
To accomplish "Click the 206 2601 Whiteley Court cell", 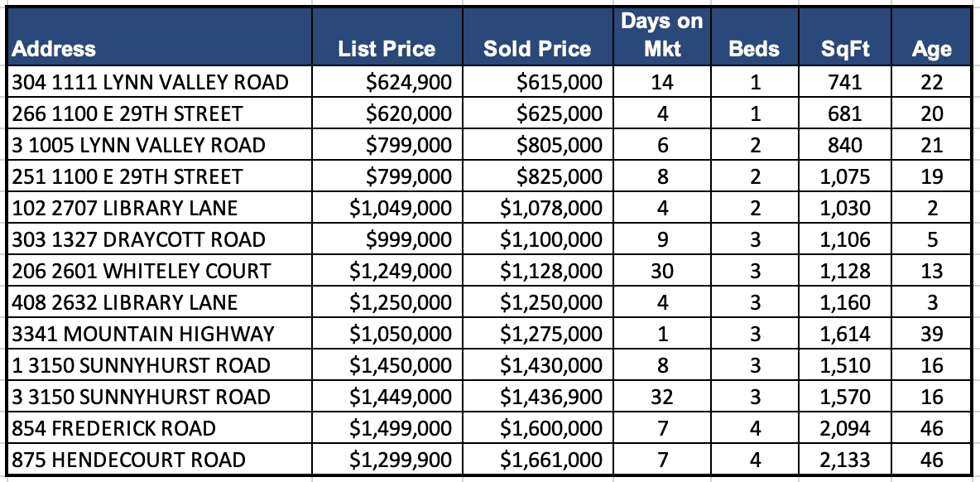I will click(142, 271).
